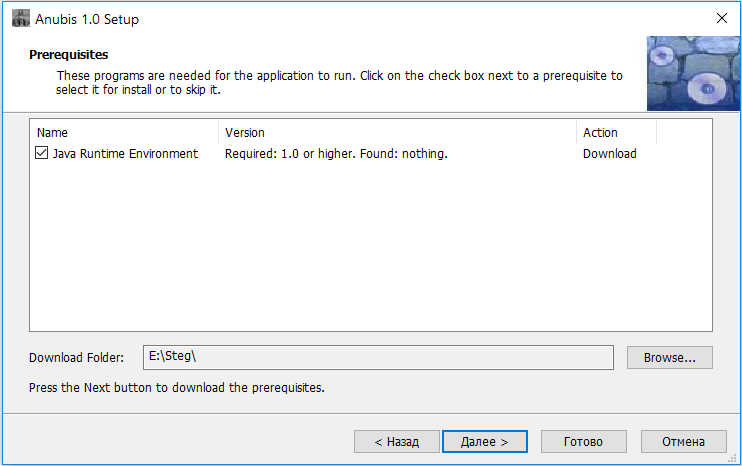The width and height of the screenshot is (742, 466).
Task: Proceed with the Далее button
Action: pyautogui.click(x=484, y=441)
